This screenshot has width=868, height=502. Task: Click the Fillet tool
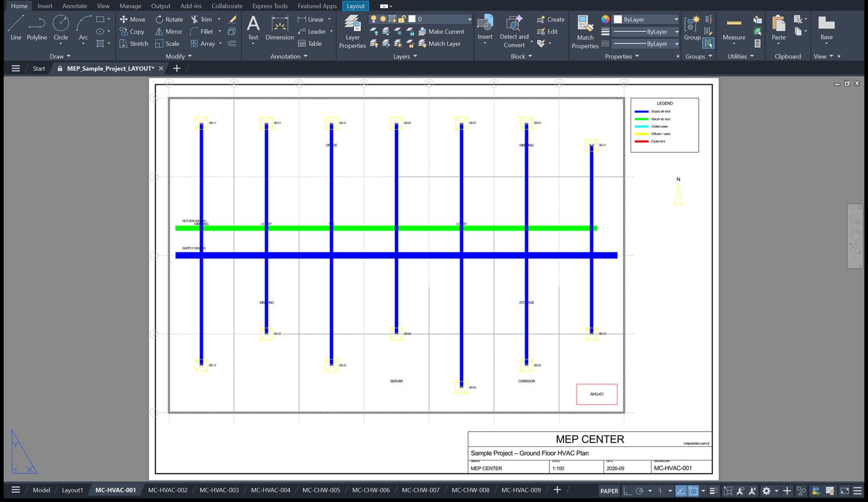201,32
